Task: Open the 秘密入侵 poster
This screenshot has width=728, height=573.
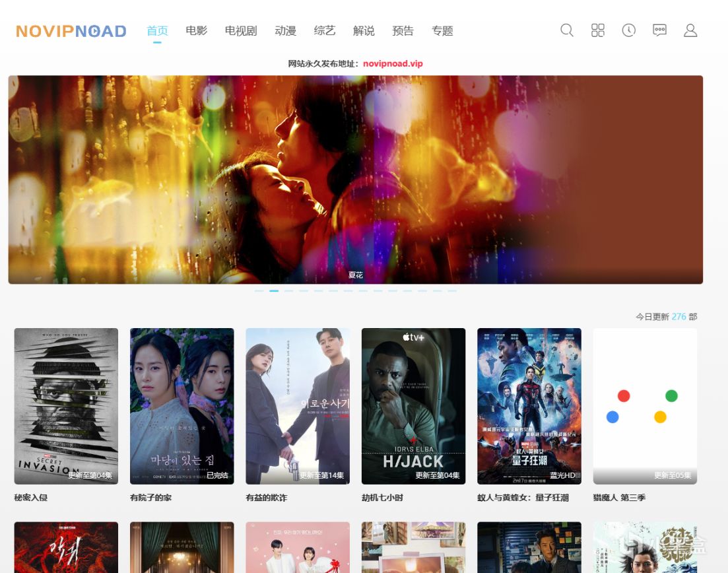Action: pyautogui.click(x=66, y=406)
